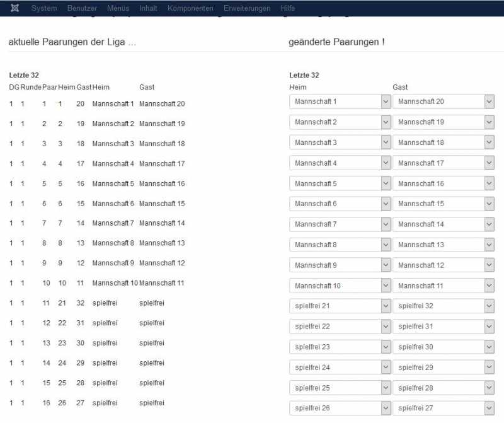Open the spielfrei 21 home dropdown
Viewport: 504px width, 423px height.
pos(340,306)
